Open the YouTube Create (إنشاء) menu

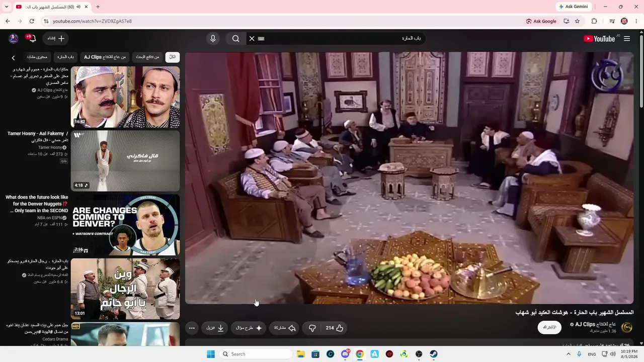point(56,39)
